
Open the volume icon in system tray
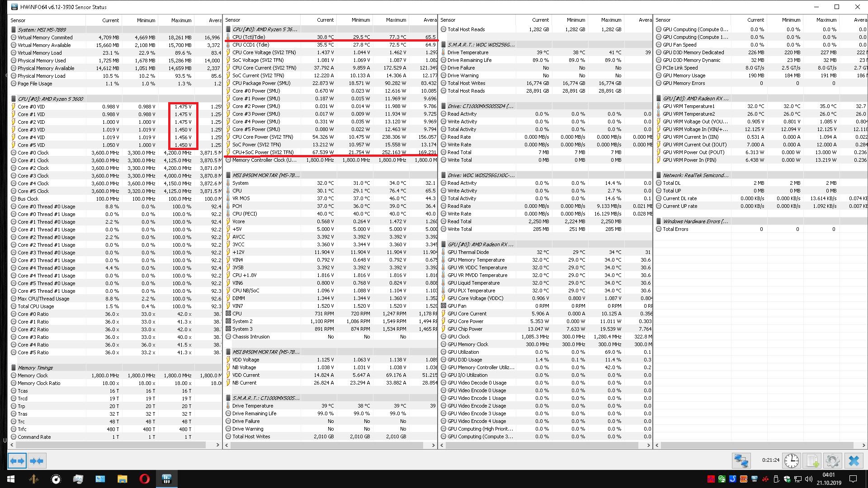click(x=809, y=479)
